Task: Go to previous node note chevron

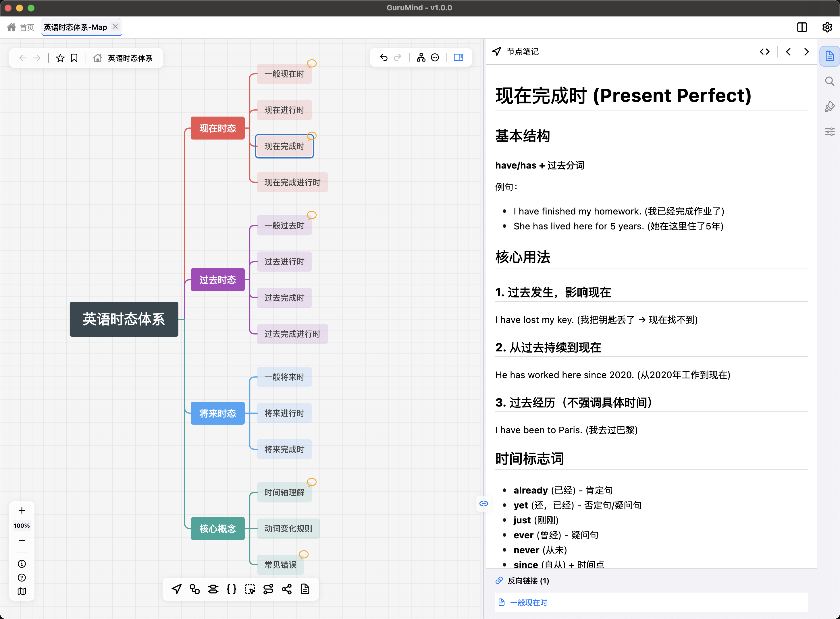Action: tap(788, 52)
